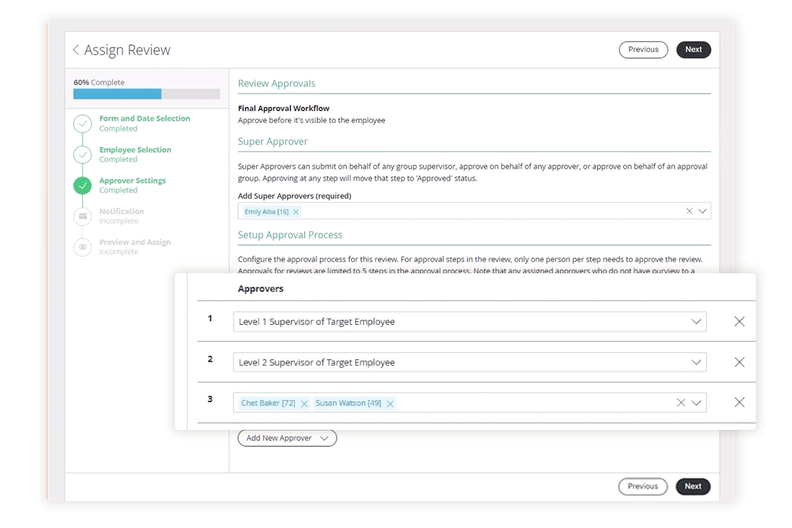Open approver 2 Level 2 Supervisor dropdown

470,362
